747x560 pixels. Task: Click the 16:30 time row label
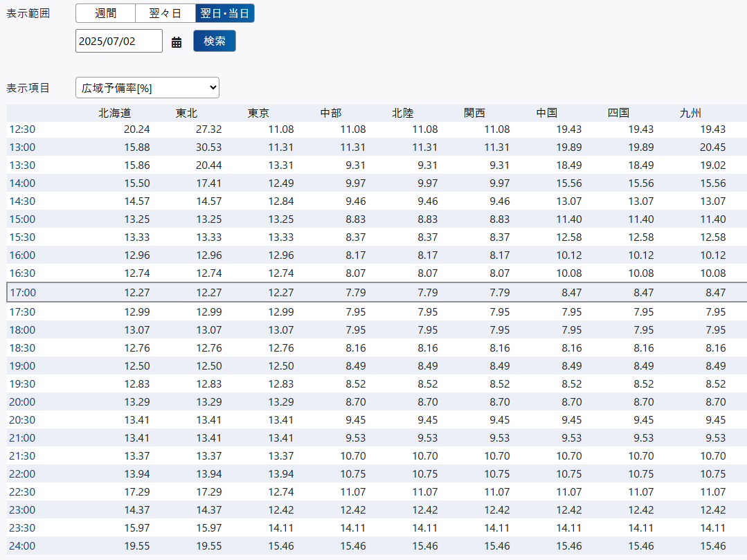22,273
